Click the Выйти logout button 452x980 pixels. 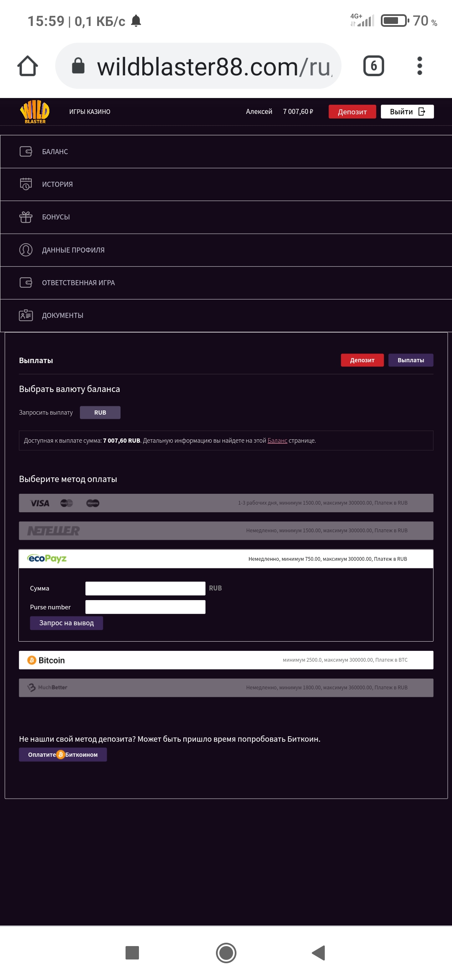pyautogui.click(x=407, y=112)
